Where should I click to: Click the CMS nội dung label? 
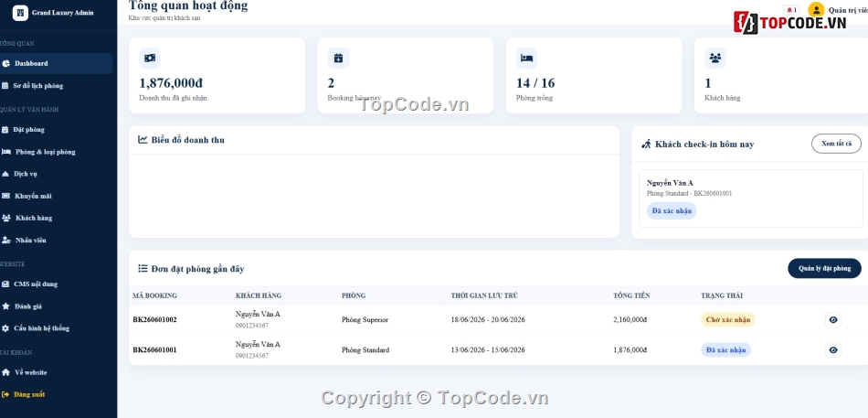(36, 284)
